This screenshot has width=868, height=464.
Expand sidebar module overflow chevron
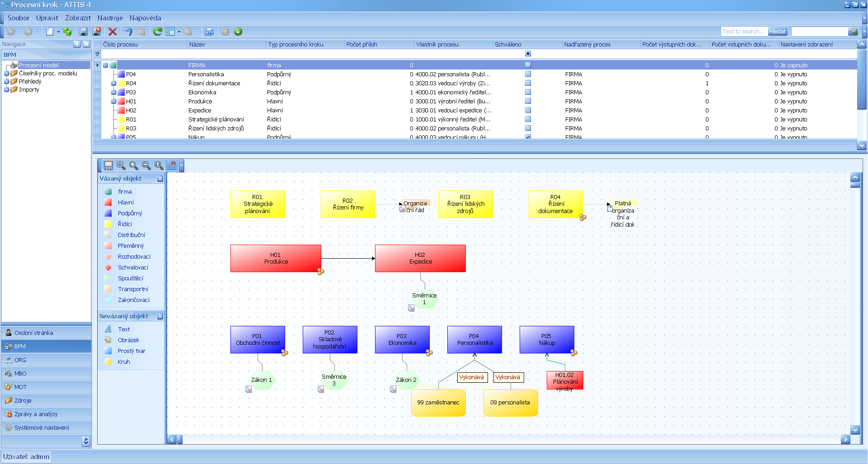click(x=86, y=441)
